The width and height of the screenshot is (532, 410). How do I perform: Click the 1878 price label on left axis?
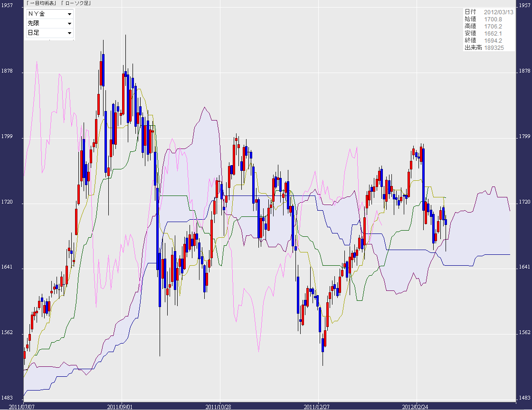click(x=7, y=71)
